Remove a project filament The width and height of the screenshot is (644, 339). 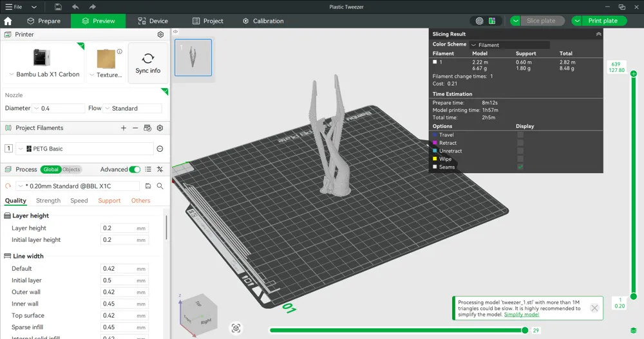tap(135, 128)
